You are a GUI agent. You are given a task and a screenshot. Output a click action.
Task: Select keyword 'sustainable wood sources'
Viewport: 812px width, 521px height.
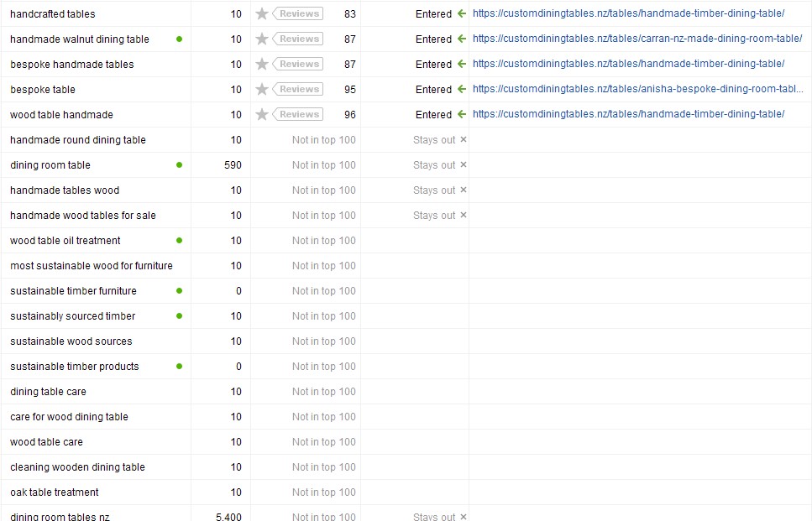click(x=71, y=341)
